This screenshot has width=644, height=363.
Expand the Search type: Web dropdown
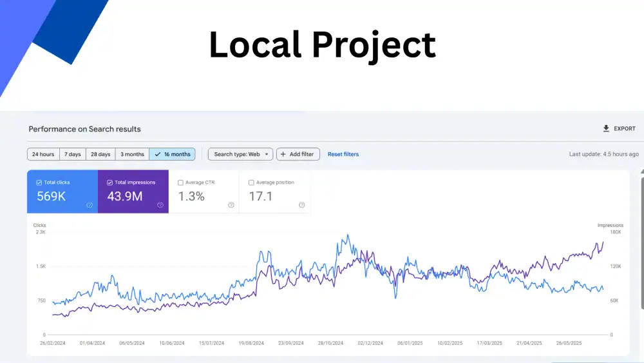click(x=240, y=155)
